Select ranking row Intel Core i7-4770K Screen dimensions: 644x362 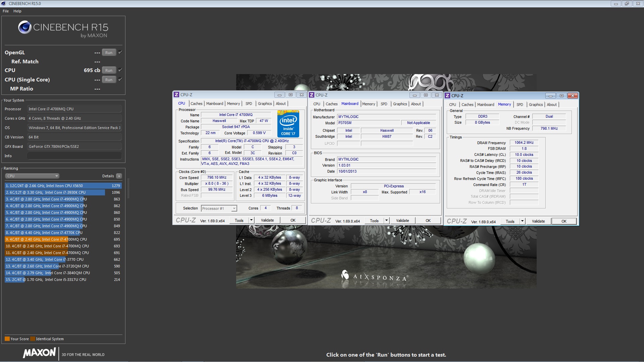pos(63,233)
